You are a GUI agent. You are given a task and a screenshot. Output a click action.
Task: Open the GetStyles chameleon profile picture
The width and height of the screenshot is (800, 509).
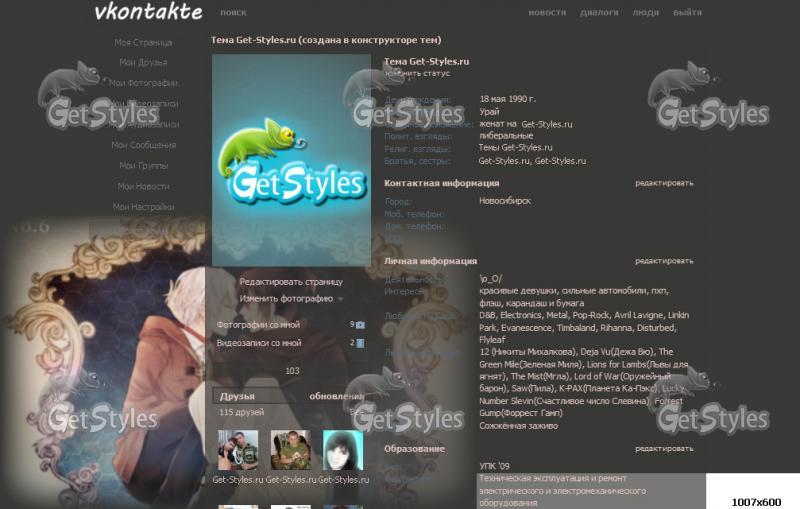291,160
